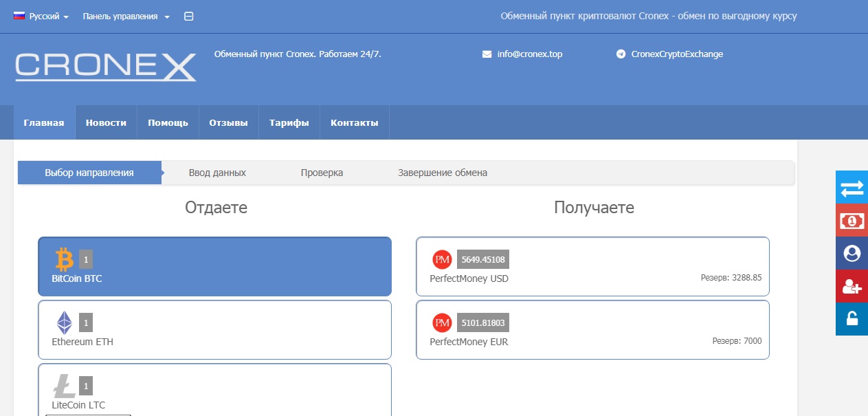
Task: Click the Cronex logo
Action: [106, 67]
